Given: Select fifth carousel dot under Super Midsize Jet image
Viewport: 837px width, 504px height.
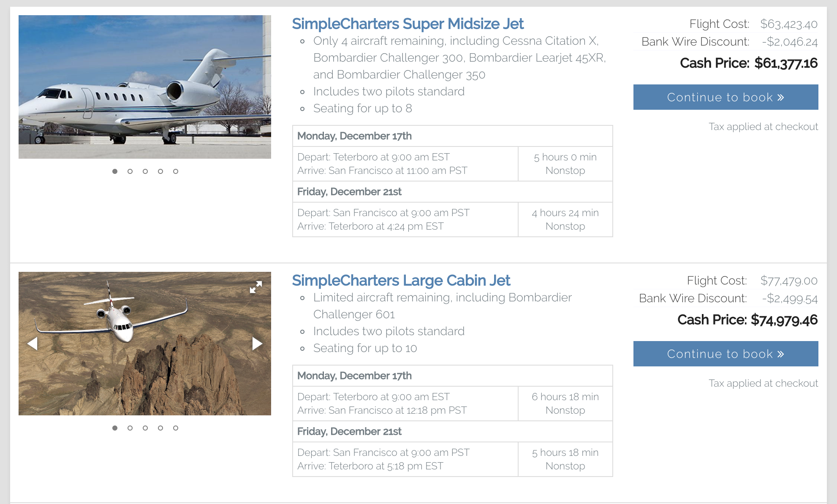Looking at the screenshot, I should pos(176,171).
